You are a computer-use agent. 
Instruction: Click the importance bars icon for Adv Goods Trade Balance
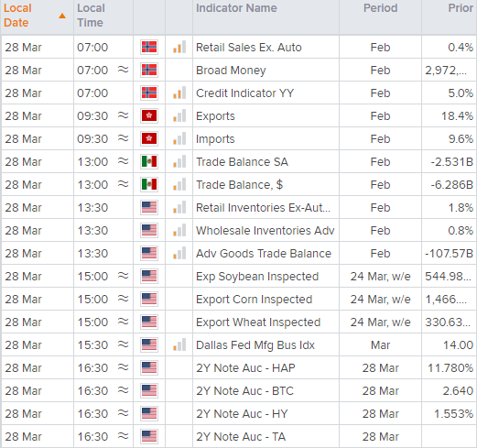point(179,253)
